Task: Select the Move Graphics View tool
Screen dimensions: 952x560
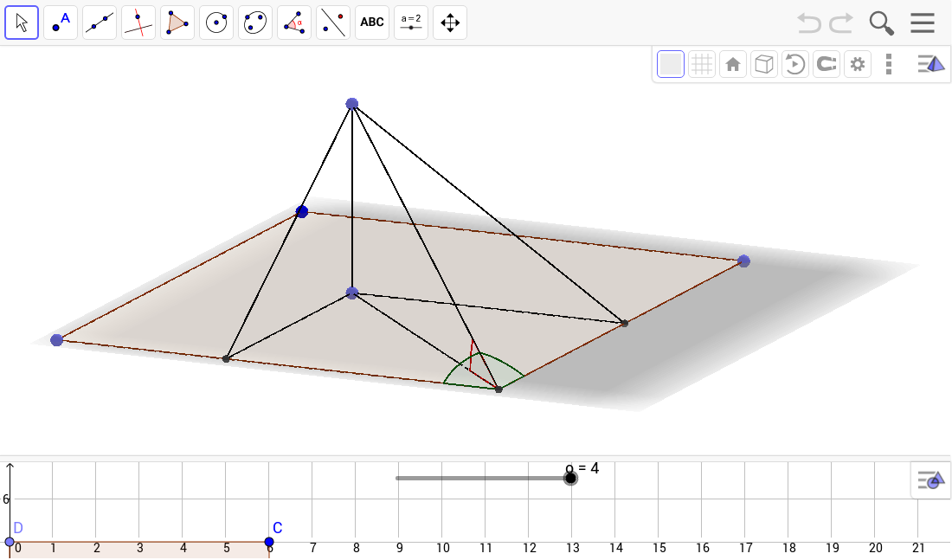Action: point(450,23)
